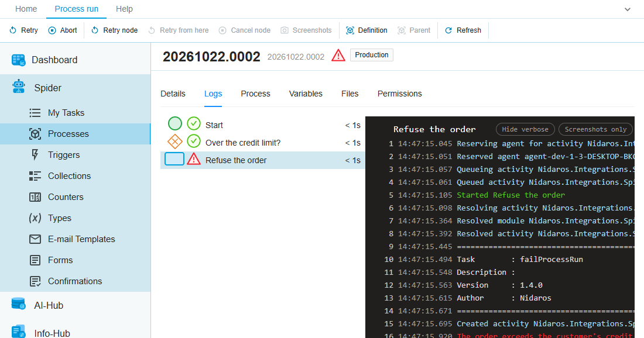The image size is (644, 338).
Task: Open Confirmations page
Action: 75,281
